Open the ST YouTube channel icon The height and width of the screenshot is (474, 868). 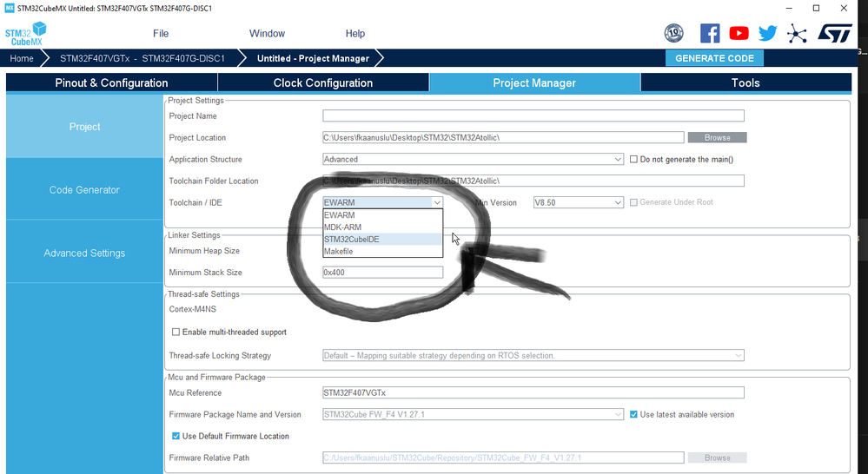(739, 34)
